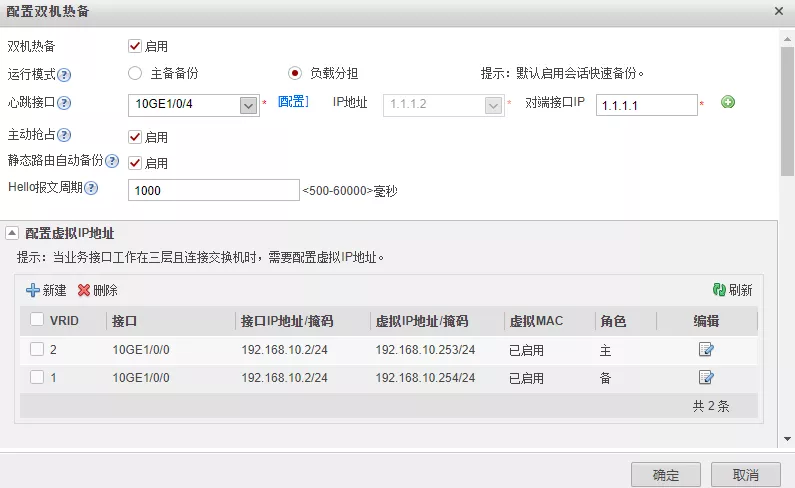The image size is (795, 488).
Task: Edit the VRID 2 row entry
Action: tap(706, 349)
